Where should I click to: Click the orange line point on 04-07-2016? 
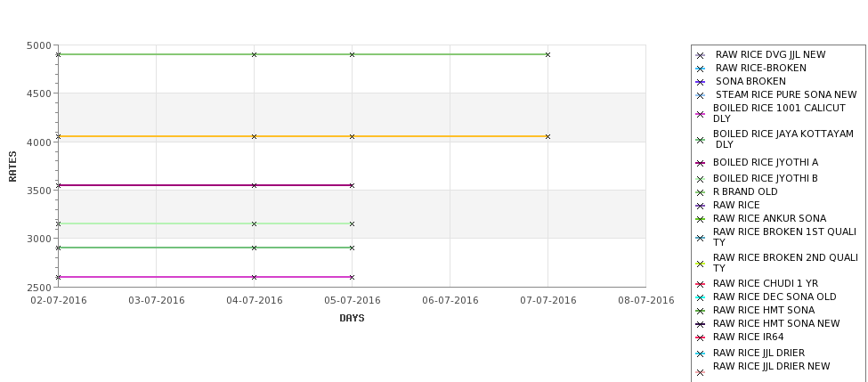click(x=254, y=136)
